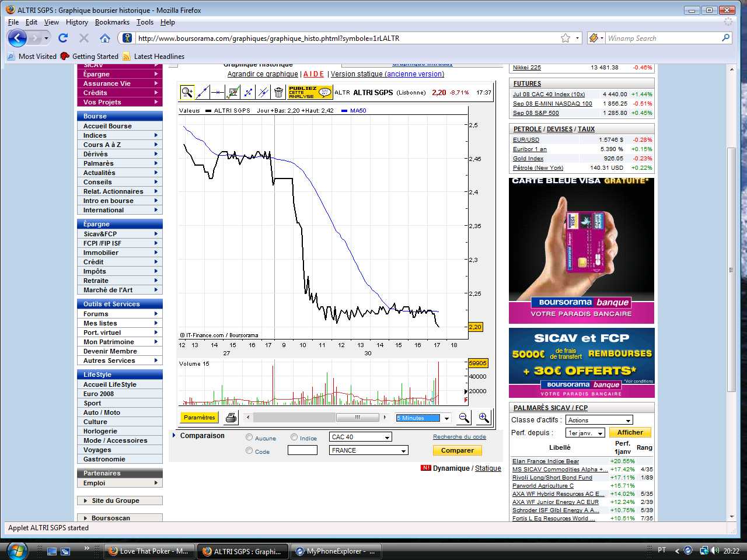Open the Indices sidebar menu item

[x=120, y=135]
